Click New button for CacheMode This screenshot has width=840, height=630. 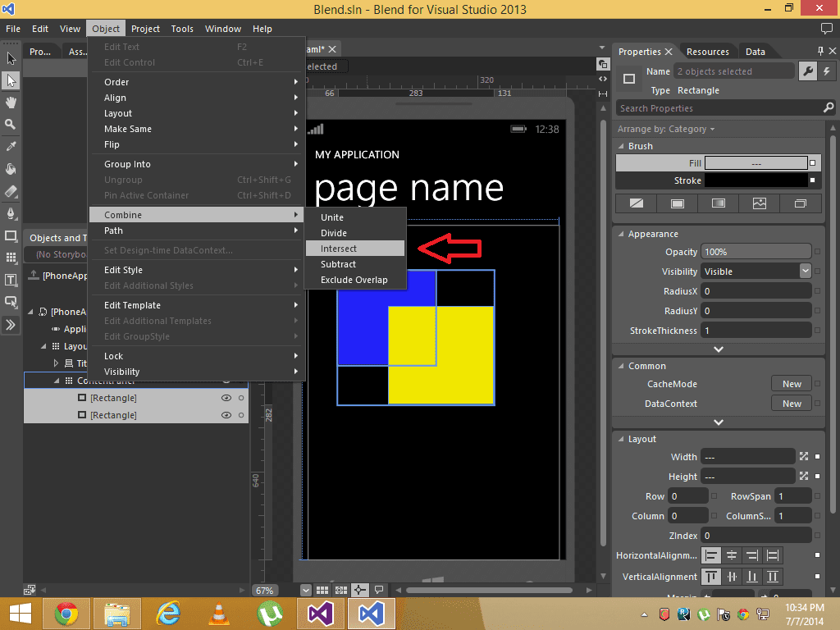(x=792, y=384)
